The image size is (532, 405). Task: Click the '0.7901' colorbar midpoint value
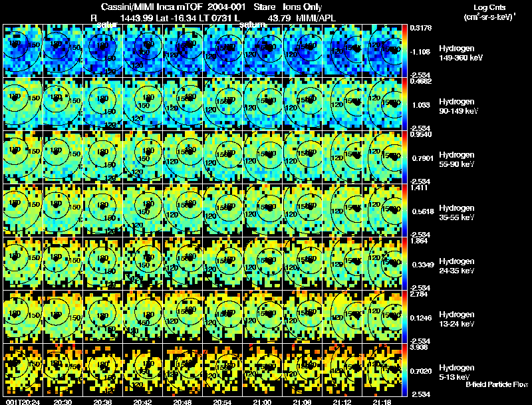click(x=423, y=158)
